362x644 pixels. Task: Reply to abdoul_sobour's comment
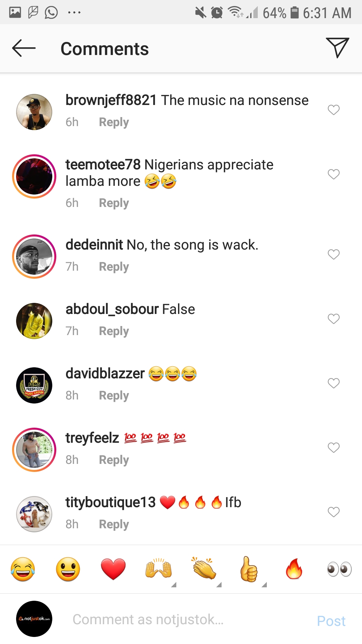(114, 331)
